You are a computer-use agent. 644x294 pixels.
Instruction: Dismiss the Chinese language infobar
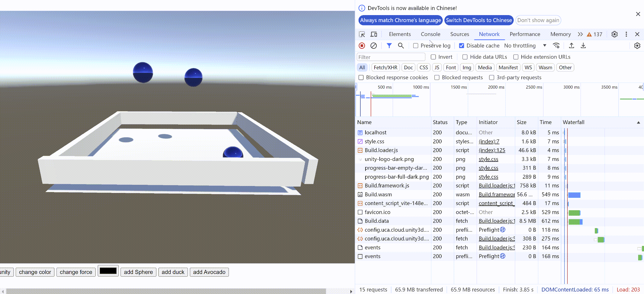coord(638,14)
